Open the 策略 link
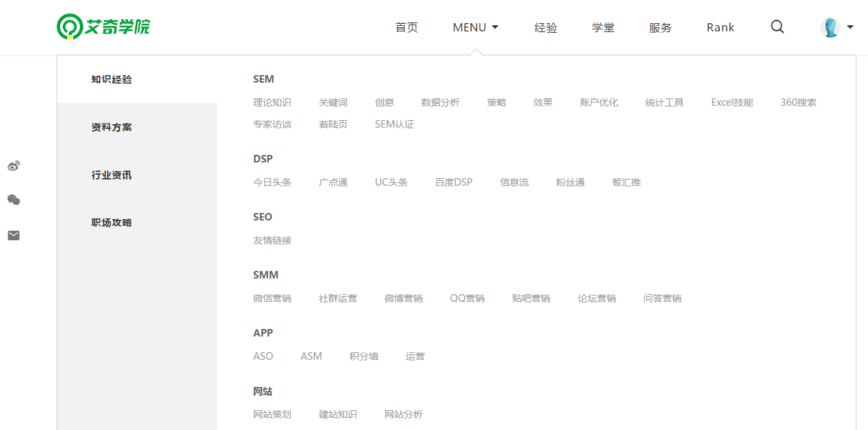Screen dimensions: 868x430 pos(497,102)
